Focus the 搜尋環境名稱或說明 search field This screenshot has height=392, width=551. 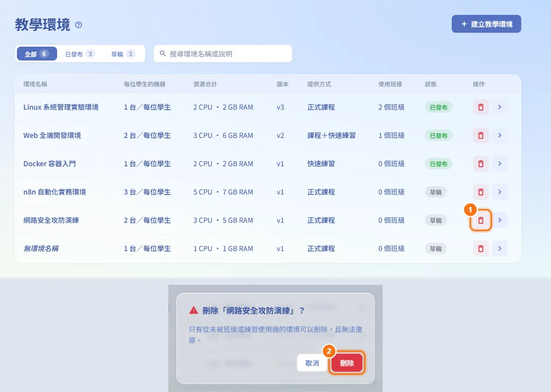pos(223,54)
